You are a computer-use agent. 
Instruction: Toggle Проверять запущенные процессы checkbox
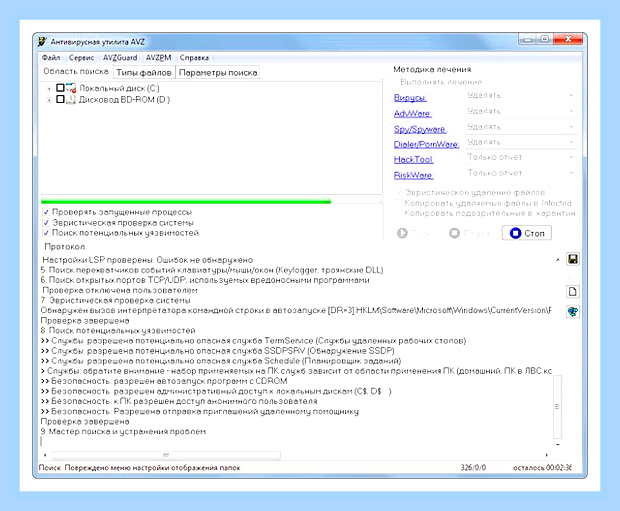click(46, 212)
